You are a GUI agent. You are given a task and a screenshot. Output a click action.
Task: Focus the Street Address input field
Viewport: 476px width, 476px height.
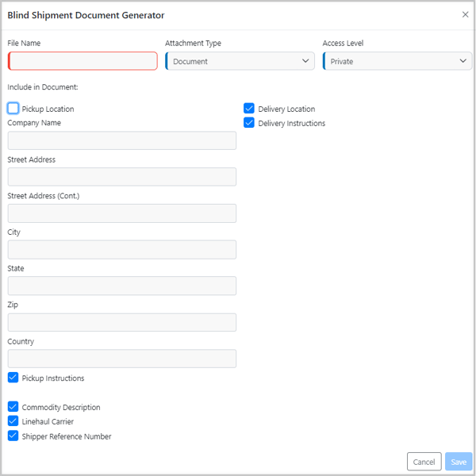click(x=122, y=177)
